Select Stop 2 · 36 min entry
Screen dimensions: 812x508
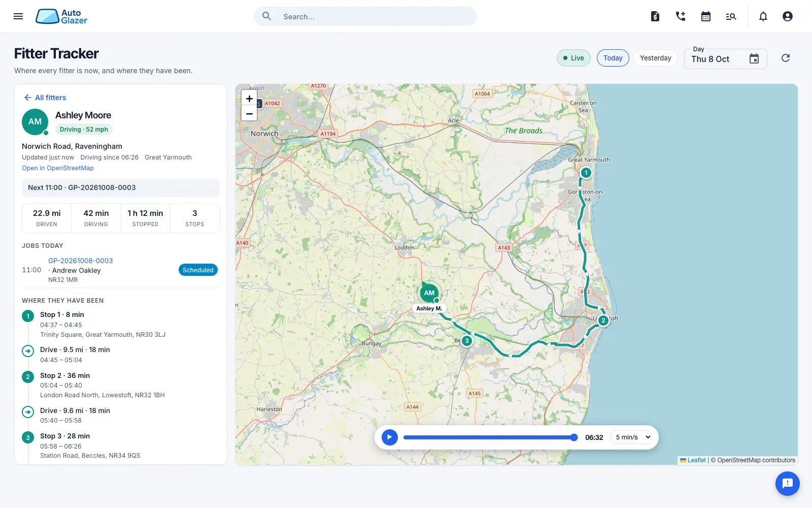tap(121, 385)
